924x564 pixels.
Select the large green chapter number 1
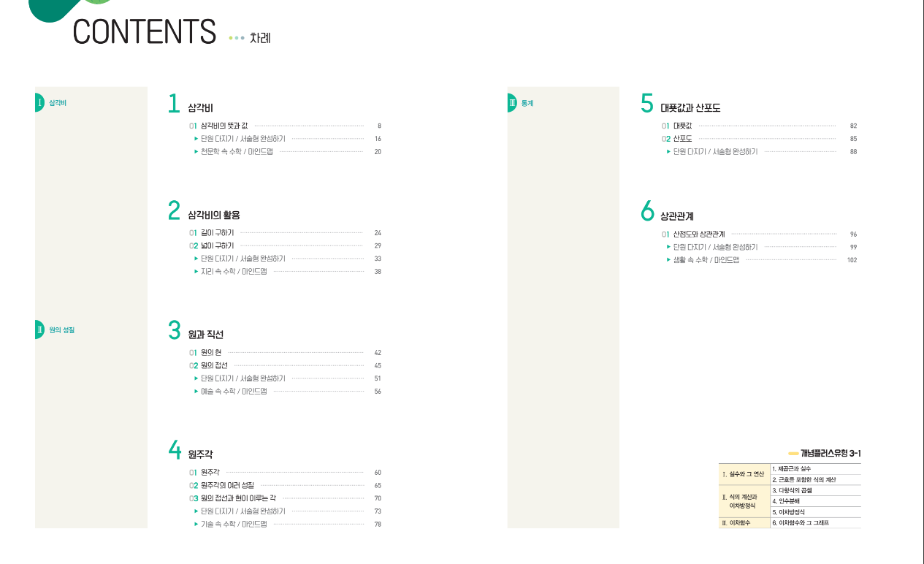(174, 103)
